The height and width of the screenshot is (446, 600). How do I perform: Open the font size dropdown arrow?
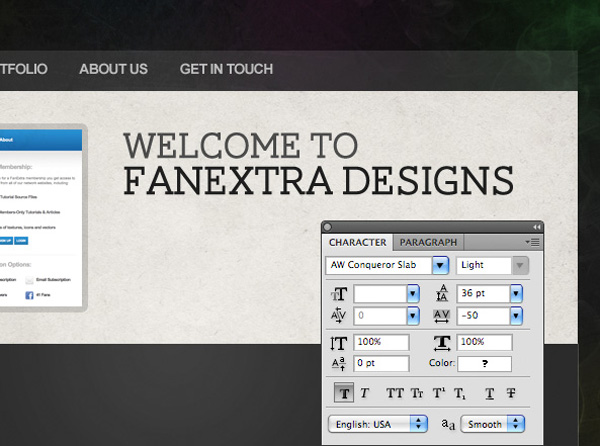pyautogui.click(x=412, y=294)
